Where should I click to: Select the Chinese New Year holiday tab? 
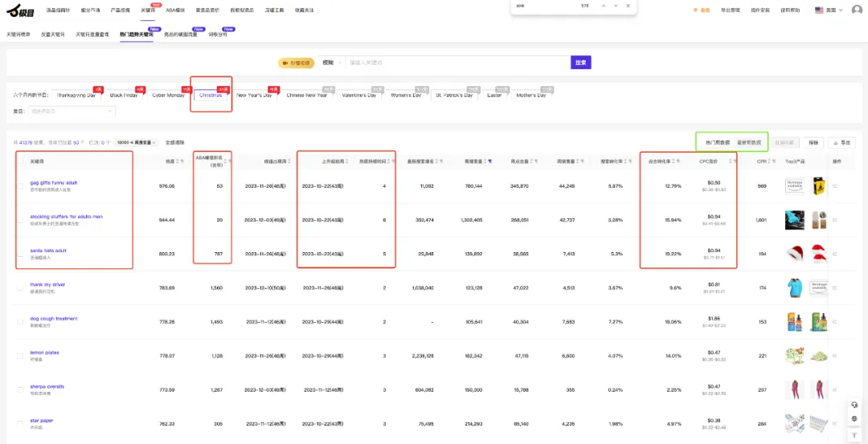coord(307,95)
